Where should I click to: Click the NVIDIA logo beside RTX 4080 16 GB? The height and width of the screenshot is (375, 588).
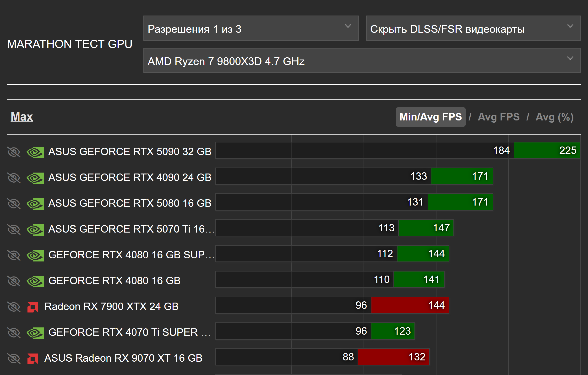pyautogui.click(x=35, y=281)
